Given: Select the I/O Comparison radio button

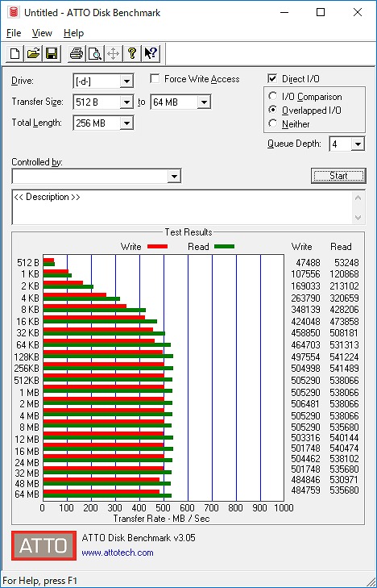Looking at the screenshot, I should tap(273, 96).
